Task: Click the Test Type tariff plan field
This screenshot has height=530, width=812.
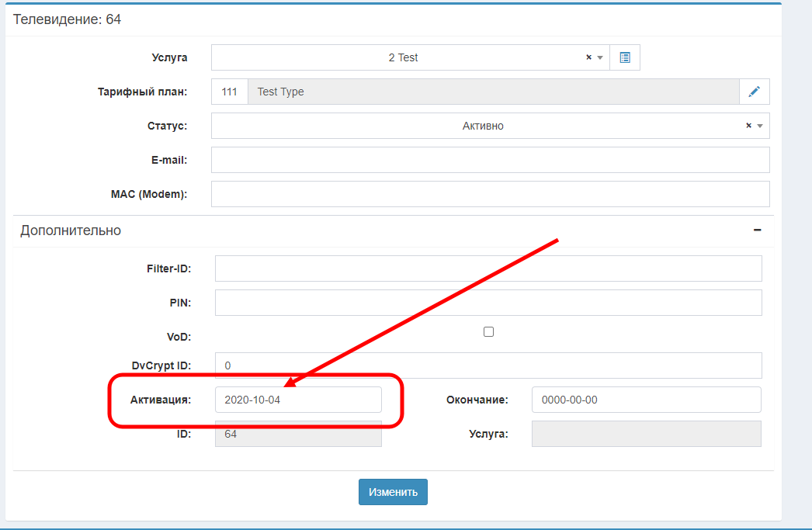Action: [x=492, y=92]
